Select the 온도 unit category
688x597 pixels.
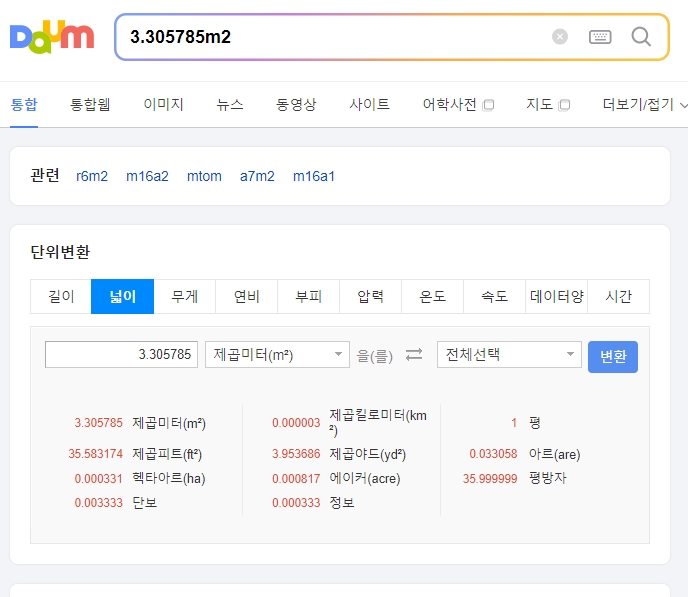(x=433, y=297)
